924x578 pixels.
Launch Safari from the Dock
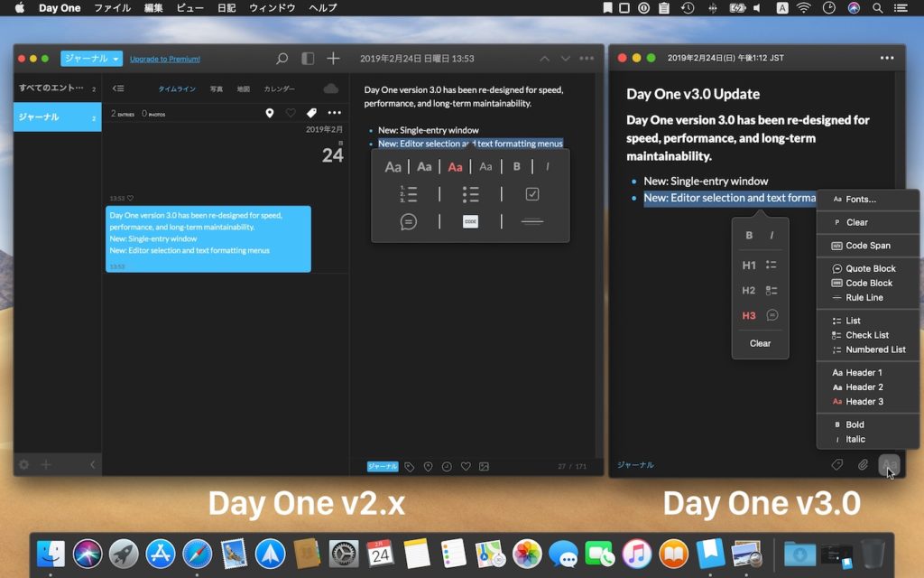click(x=197, y=554)
